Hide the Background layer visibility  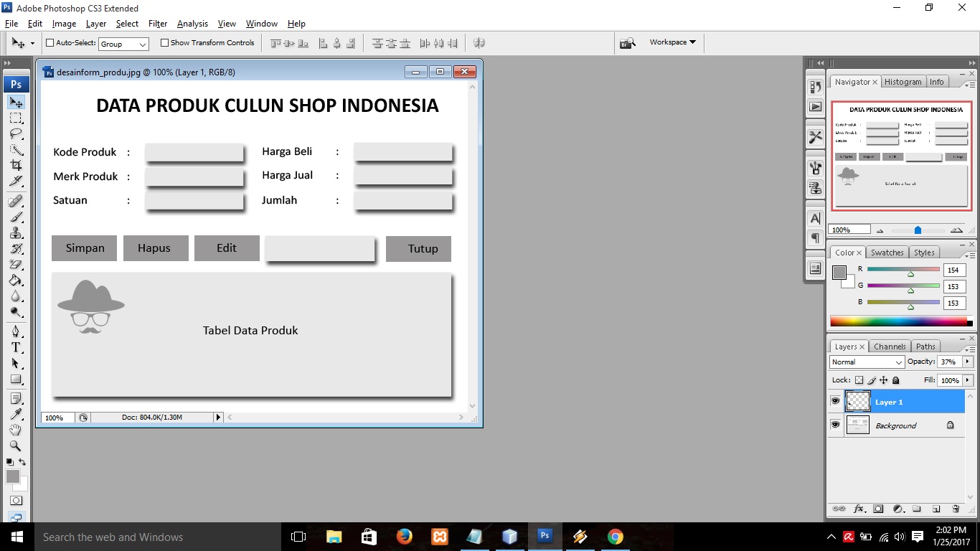835,425
